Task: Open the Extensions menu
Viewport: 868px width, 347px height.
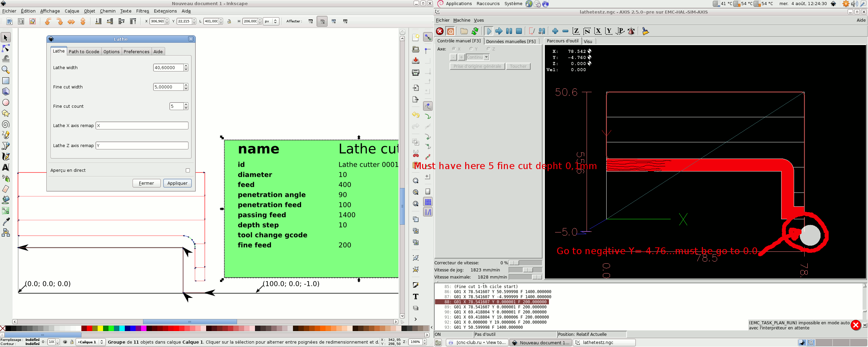Action: (165, 11)
